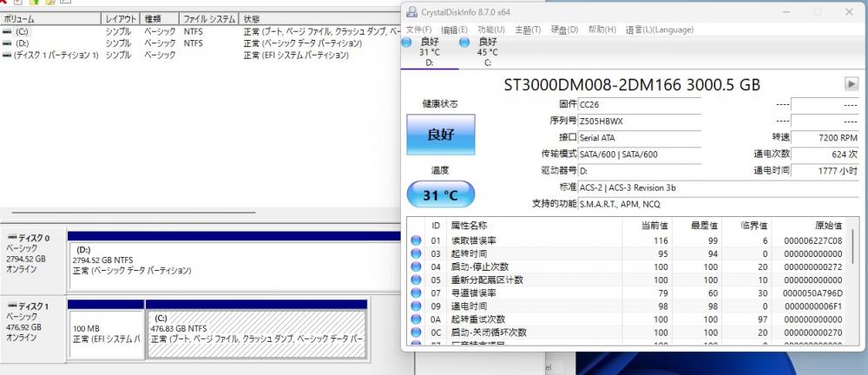
Task: Select the D: disk tab showing 31 °C
Action: point(429,52)
